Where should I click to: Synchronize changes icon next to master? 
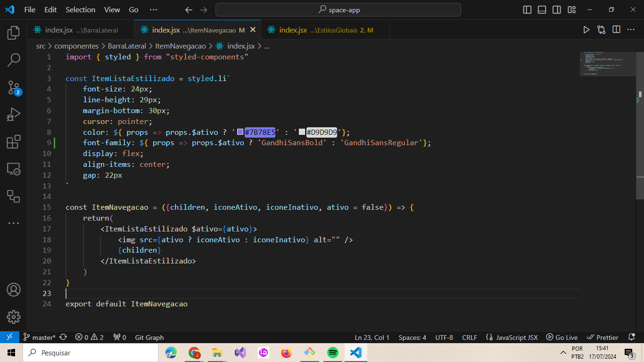point(63,337)
